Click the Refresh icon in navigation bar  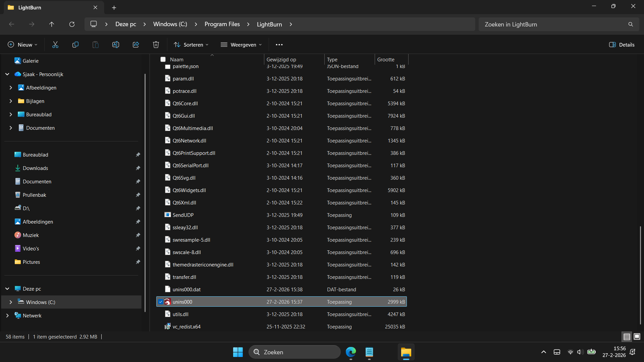coord(72,24)
